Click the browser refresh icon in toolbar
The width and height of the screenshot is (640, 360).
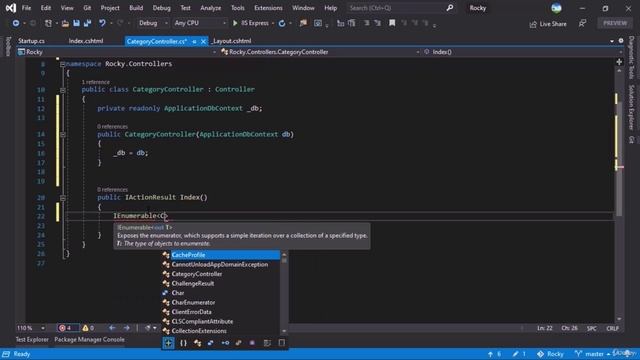(282, 23)
